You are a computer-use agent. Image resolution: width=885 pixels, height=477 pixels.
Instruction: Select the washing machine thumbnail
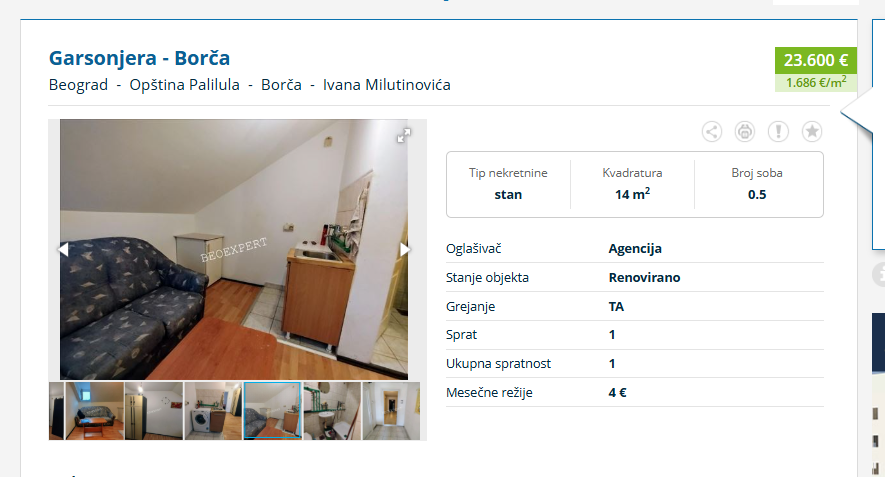213,411
